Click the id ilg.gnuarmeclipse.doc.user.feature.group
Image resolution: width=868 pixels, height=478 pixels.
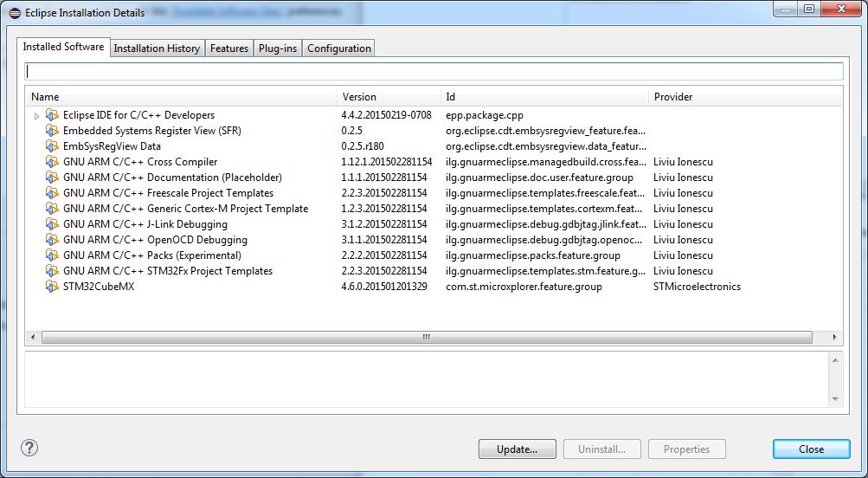(539, 178)
